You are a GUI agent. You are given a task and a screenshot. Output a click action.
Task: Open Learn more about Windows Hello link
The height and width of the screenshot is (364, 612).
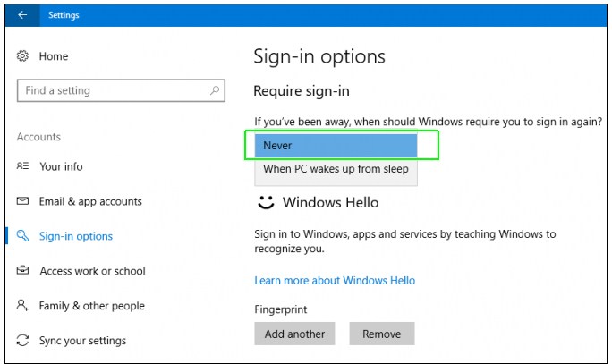pos(335,281)
